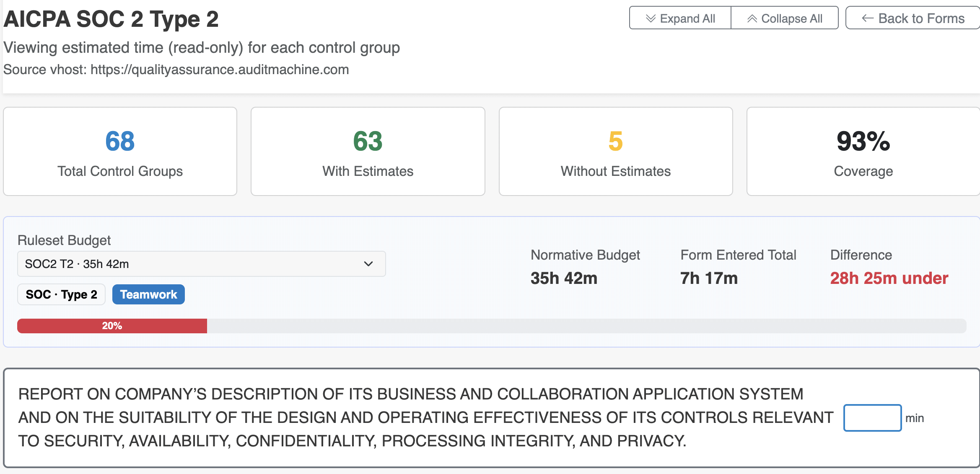Click the Teamwork badge
Image resolution: width=980 pixels, height=474 pixels.
[x=148, y=294]
